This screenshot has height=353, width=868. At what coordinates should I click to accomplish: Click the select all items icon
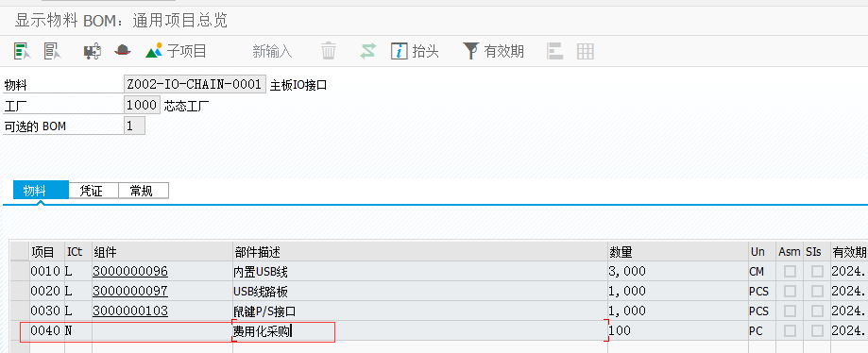click(x=22, y=51)
